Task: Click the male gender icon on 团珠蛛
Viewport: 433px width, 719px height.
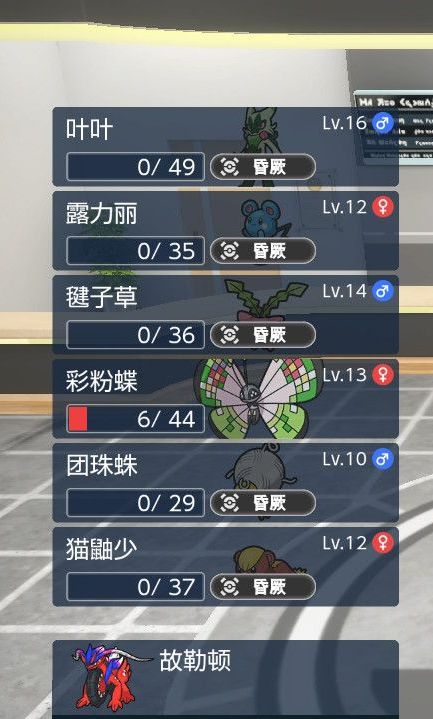Action: (383, 459)
